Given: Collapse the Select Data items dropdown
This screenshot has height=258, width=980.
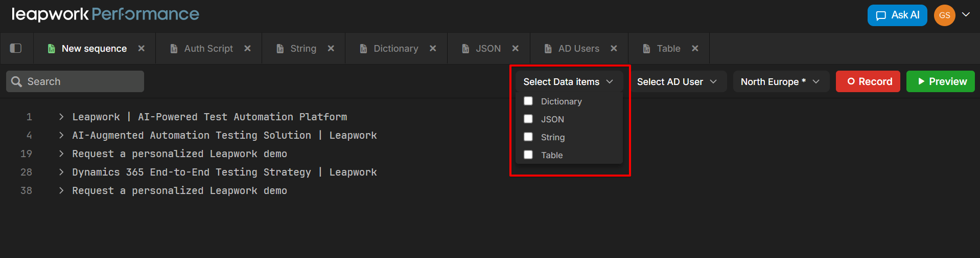Looking at the screenshot, I should tap(568, 82).
